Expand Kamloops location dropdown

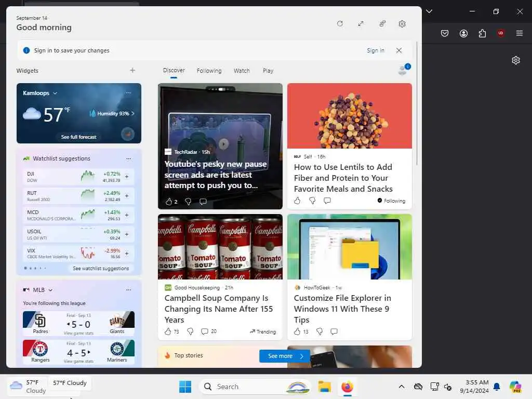point(55,93)
